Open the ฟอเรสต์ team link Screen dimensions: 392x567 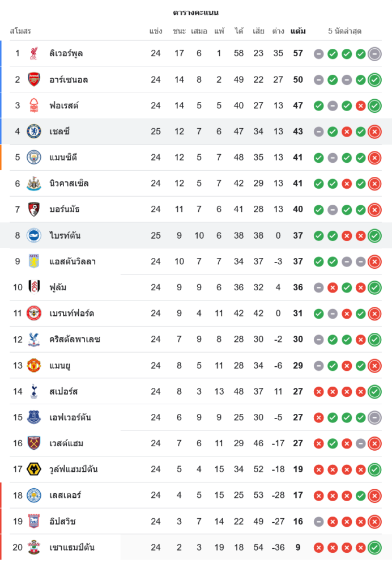(x=64, y=105)
